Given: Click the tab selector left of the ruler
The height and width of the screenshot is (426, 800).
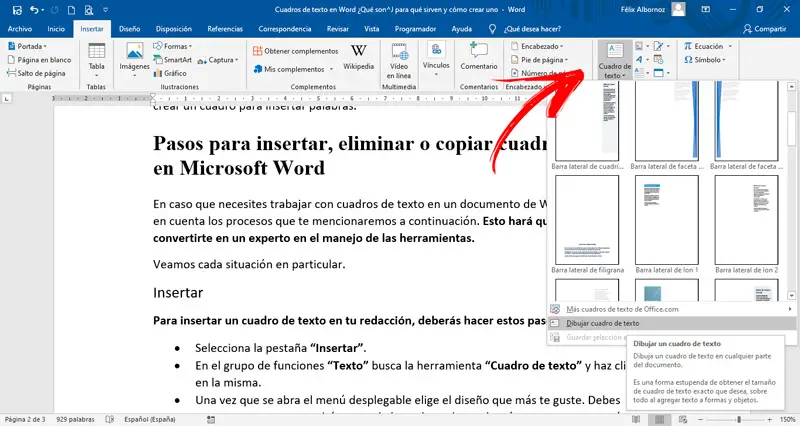Looking at the screenshot, I should (7, 98).
